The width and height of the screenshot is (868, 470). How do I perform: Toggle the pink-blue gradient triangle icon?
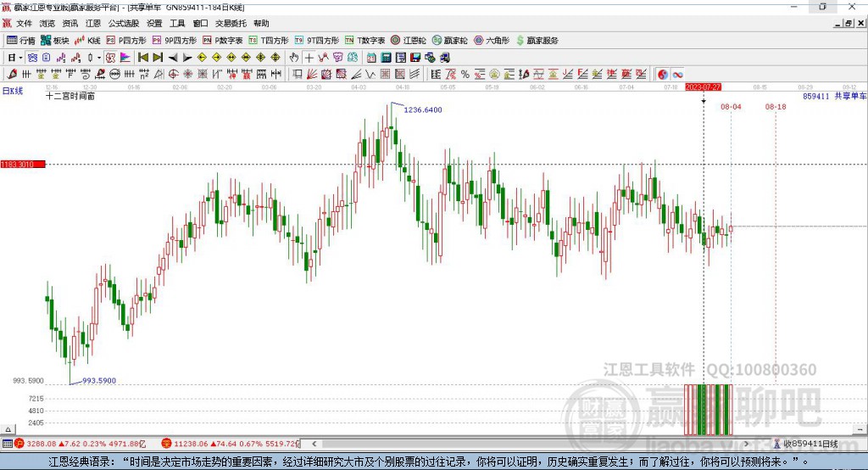pos(125,58)
